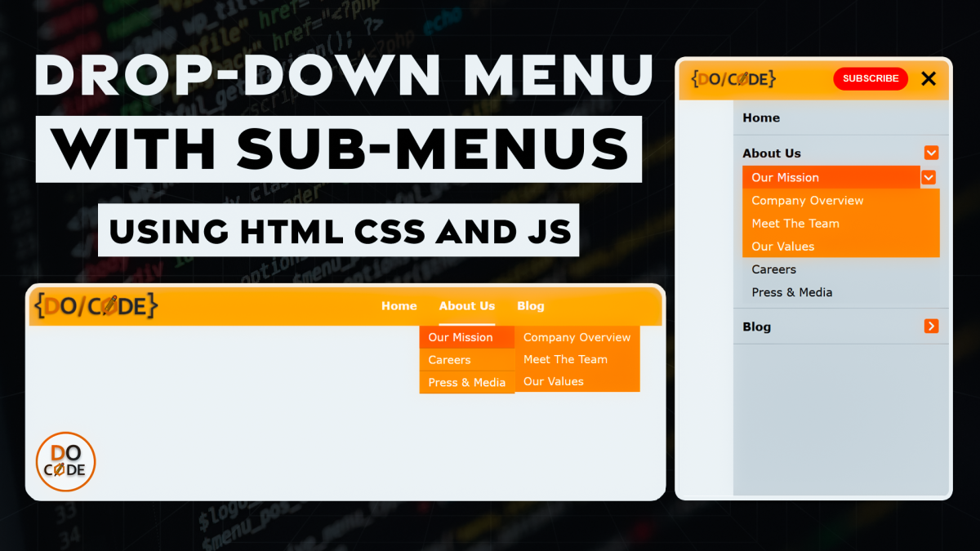Select the DO CODE circular logo badge
Screen dimensions: 980x551
(x=65, y=461)
